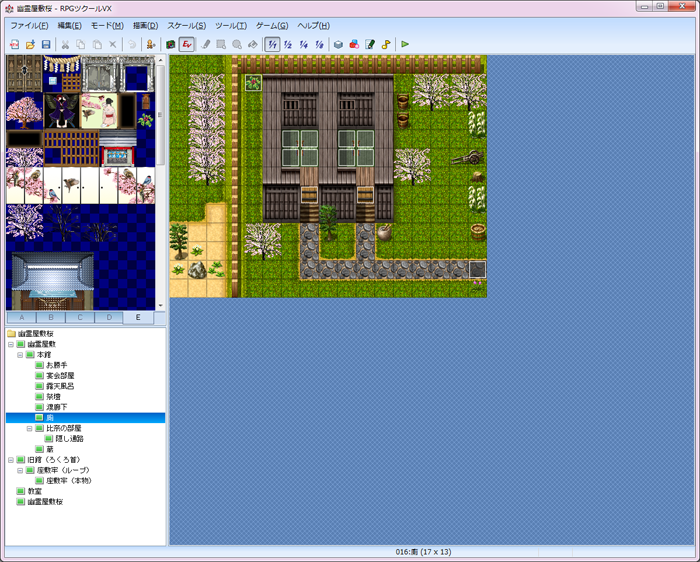Viewport: 700px width, 562px height.
Task: Open the Database icon
Action: coord(338,44)
